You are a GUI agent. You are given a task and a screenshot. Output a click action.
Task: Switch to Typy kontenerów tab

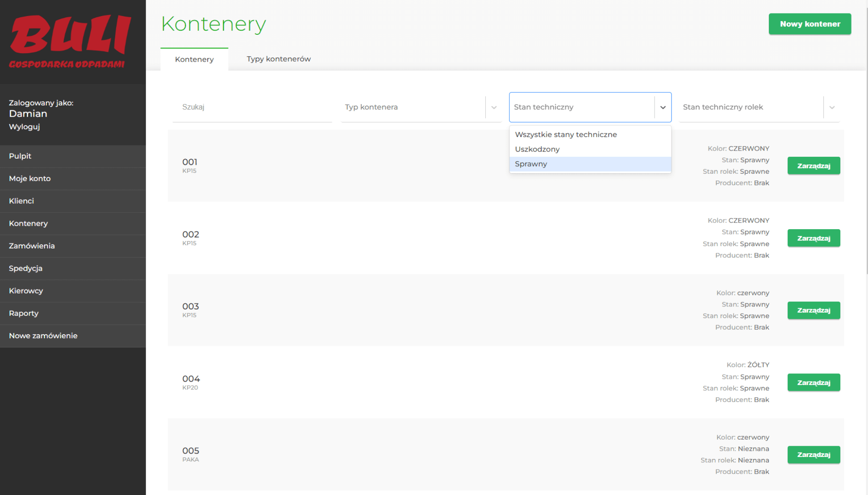pyautogui.click(x=279, y=59)
